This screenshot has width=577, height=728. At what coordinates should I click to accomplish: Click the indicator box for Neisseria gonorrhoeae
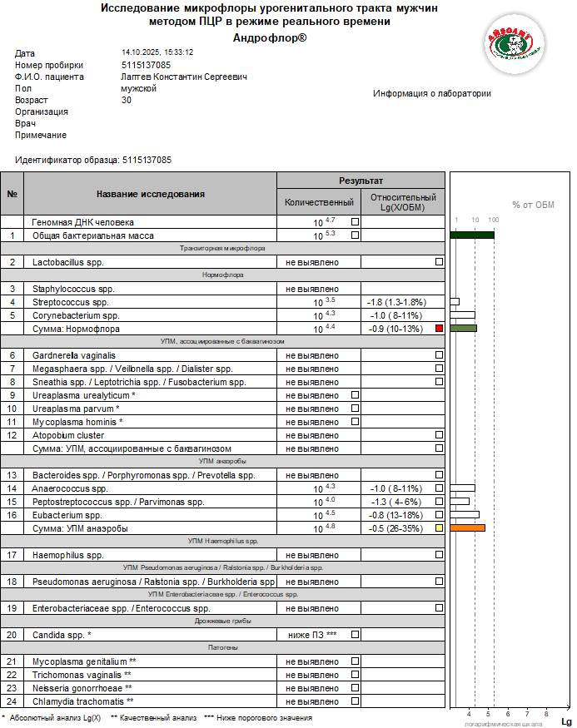click(355, 688)
